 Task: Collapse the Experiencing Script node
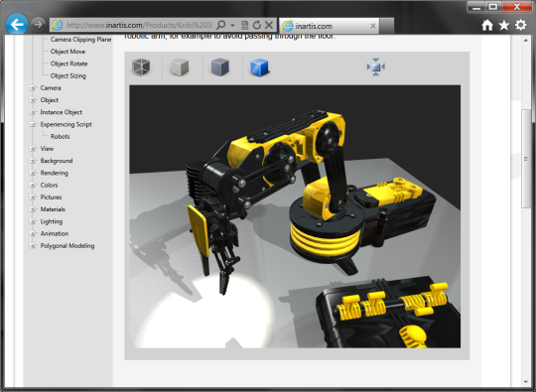32,124
